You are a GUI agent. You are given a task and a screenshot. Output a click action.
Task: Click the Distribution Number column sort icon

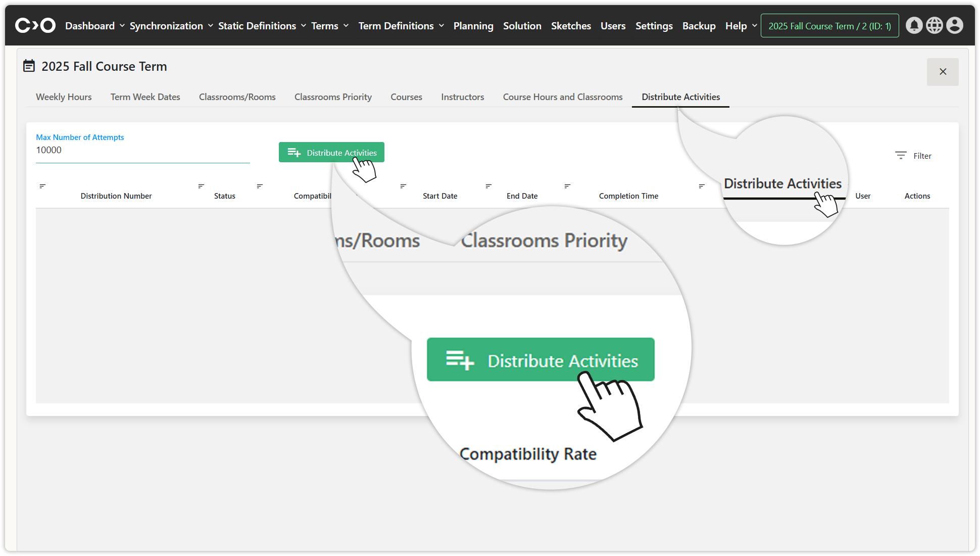click(x=42, y=186)
